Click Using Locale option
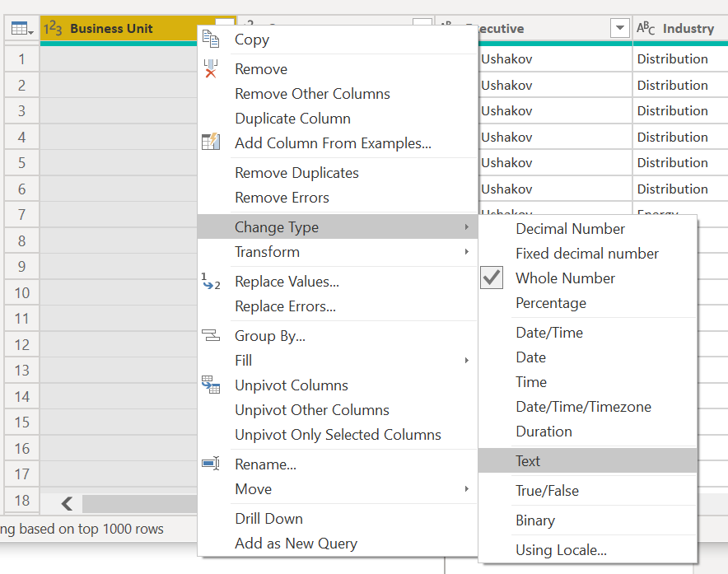The width and height of the screenshot is (728, 574). tap(561, 550)
